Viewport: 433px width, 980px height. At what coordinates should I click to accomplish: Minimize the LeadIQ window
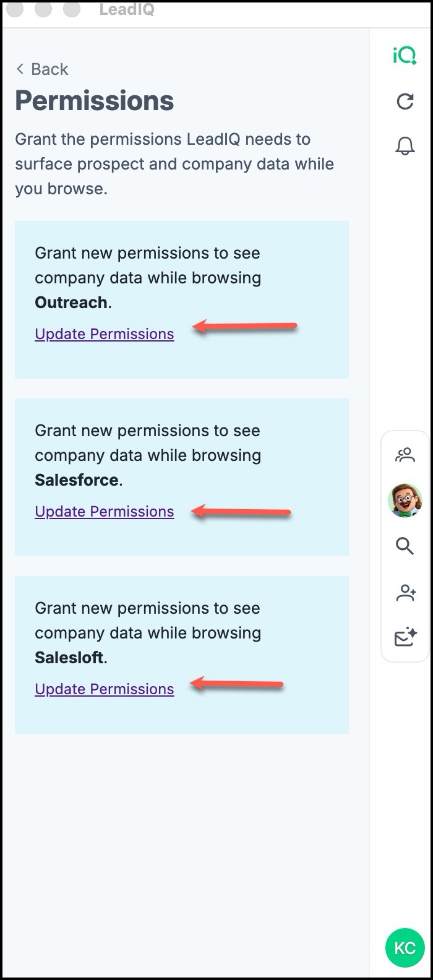click(x=43, y=9)
